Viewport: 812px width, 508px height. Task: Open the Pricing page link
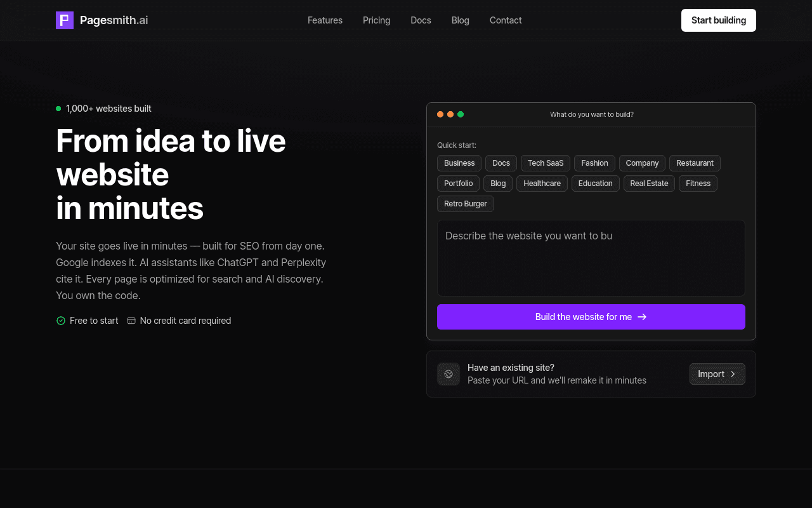tap(376, 20)
